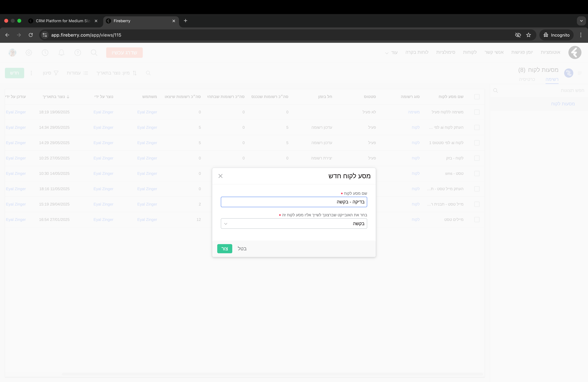The height and width of the screenshot is (382, 588).
Task: Open the לוחות בקרה menu item
Action: pos(417,52)
